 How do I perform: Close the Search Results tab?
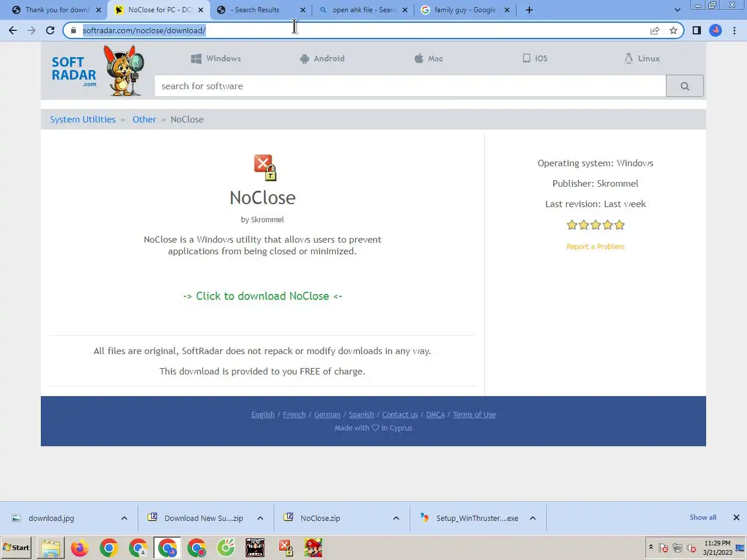303,10
